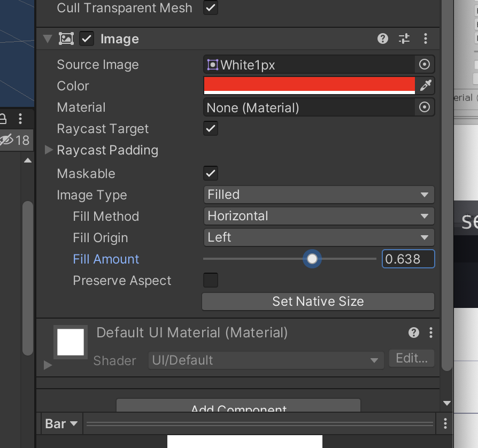This screenshot has height=448, width=478.
Task: Click the presets icon on Image component
Action: (404, 38)
